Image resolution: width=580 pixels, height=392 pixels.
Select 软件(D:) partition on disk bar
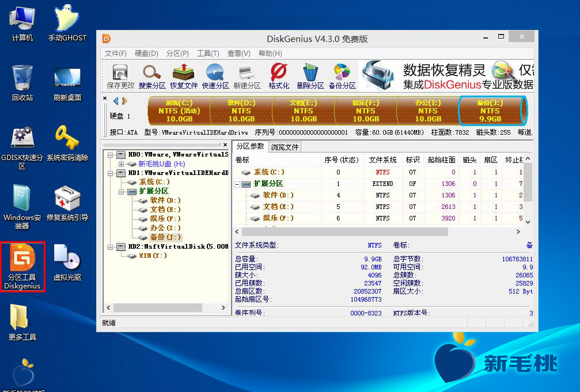[241, 111]
